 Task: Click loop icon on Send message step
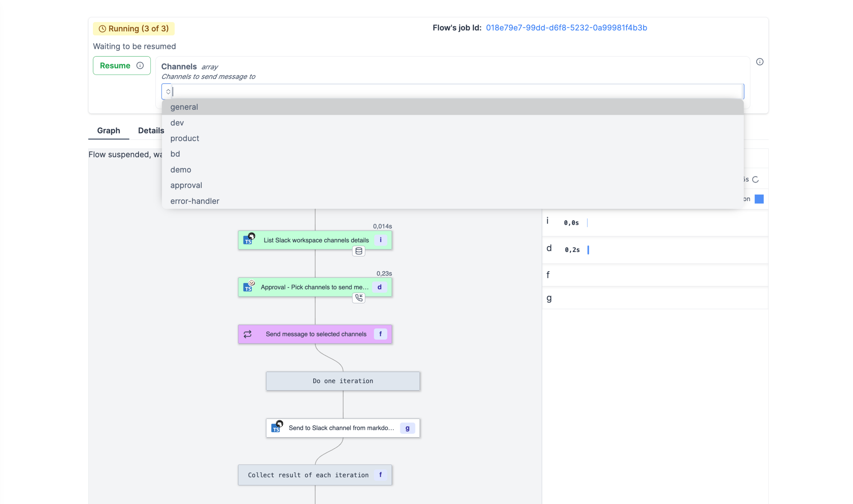click(248, 334)
